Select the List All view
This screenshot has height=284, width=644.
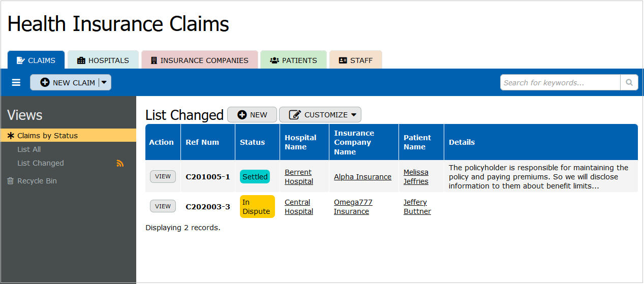click(x=29, y=149)
